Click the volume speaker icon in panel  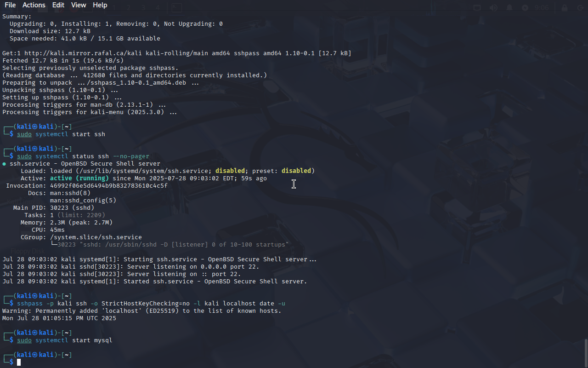493,8
